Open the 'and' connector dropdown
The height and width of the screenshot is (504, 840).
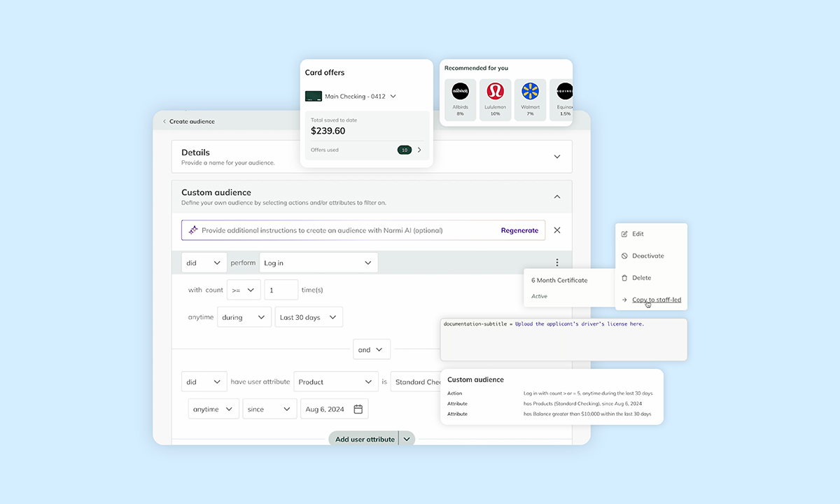(372, 349)
